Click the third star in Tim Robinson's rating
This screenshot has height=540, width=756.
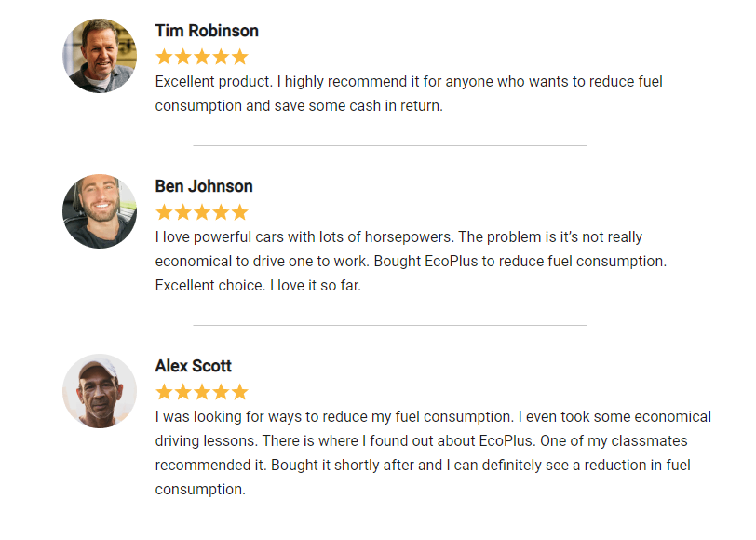coord(202,57)
